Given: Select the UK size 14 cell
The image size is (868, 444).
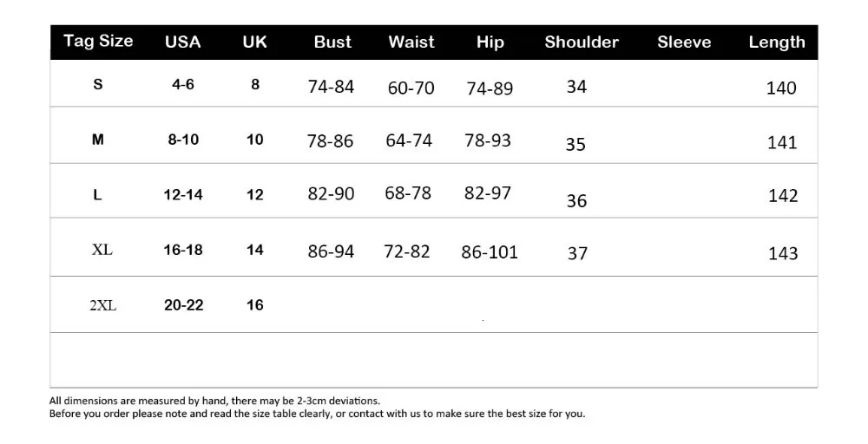Looking at the screenshot, I should [254, 250].
